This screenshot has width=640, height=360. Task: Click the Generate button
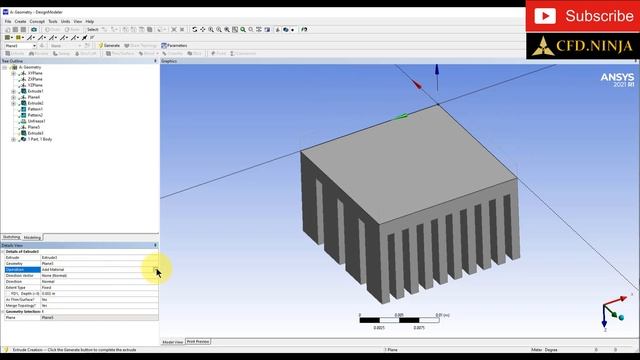(109, 45)
